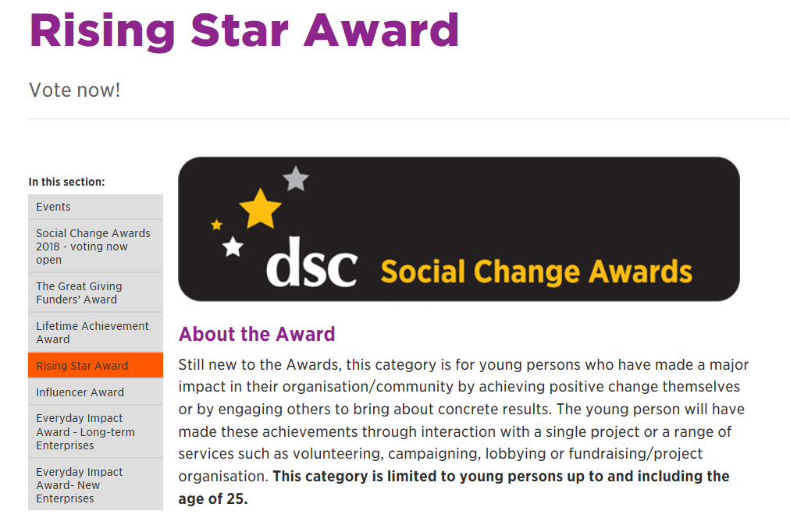Click the white star beside dsc logo
Viewport: 790px width, 532px height.
pyautogui.click(x=233, y=247)
